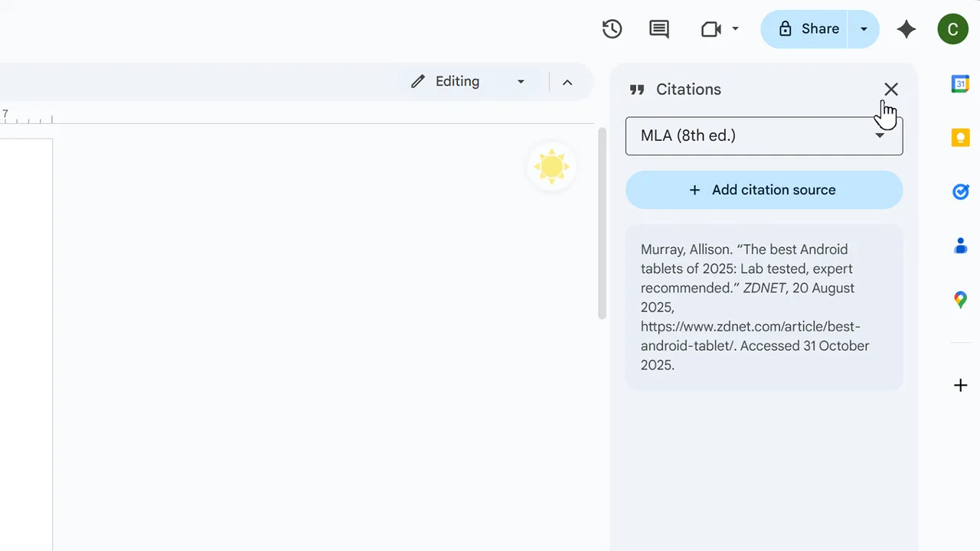Screen dimensions: 980x551
Task: Open Google Contacts side panel
Action: tap(961, 245)
